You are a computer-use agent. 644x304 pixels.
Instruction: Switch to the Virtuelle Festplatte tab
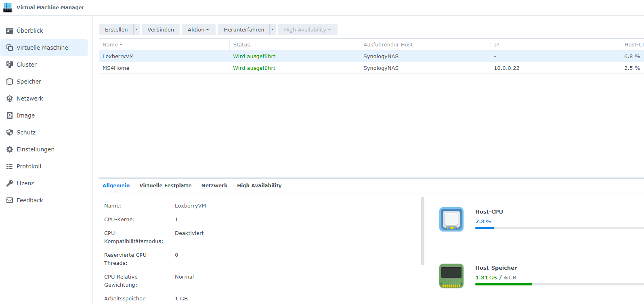[166, 186]
